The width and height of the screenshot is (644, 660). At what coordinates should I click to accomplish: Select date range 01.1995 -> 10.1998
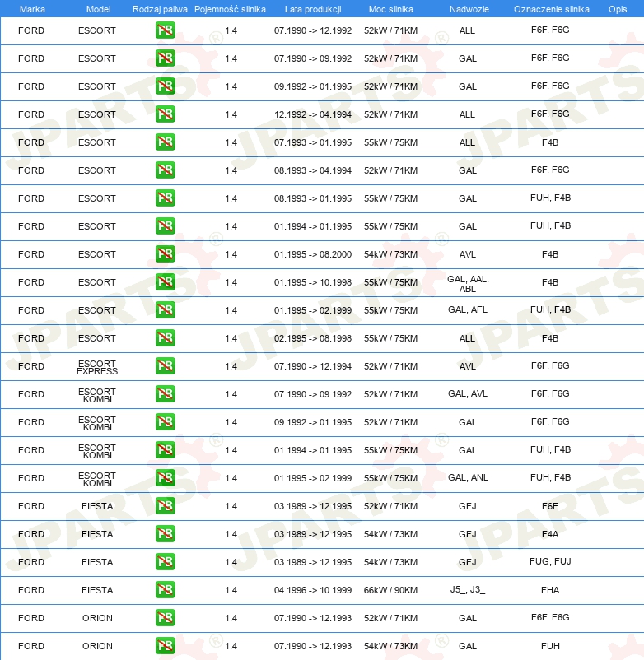(313, 282)
